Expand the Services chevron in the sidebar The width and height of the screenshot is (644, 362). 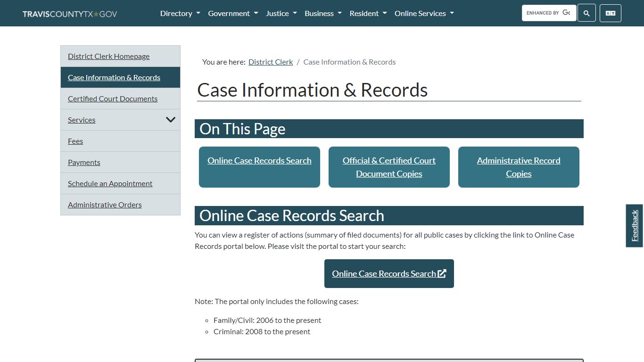pos(171,120)
